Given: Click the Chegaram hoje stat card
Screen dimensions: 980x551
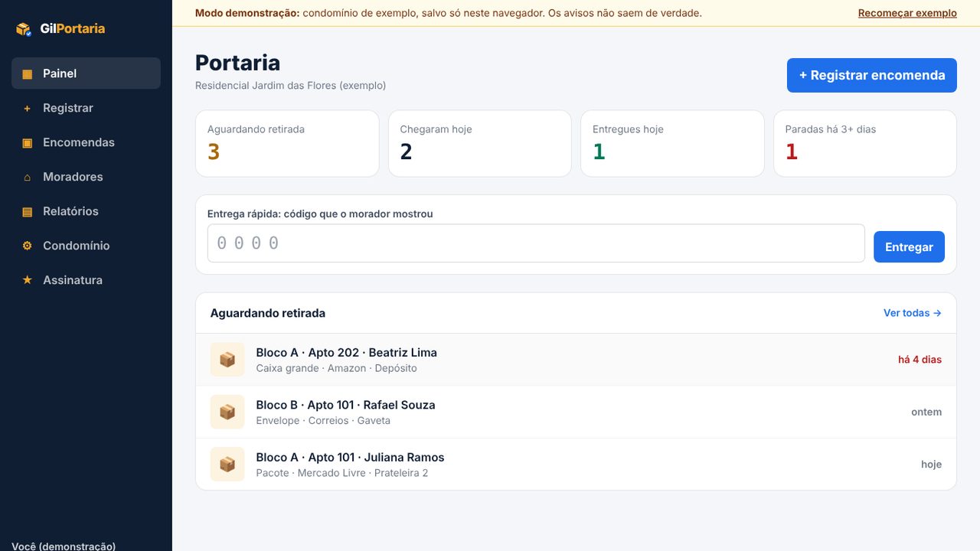Looking at the screenshot, I should [480, 144].
